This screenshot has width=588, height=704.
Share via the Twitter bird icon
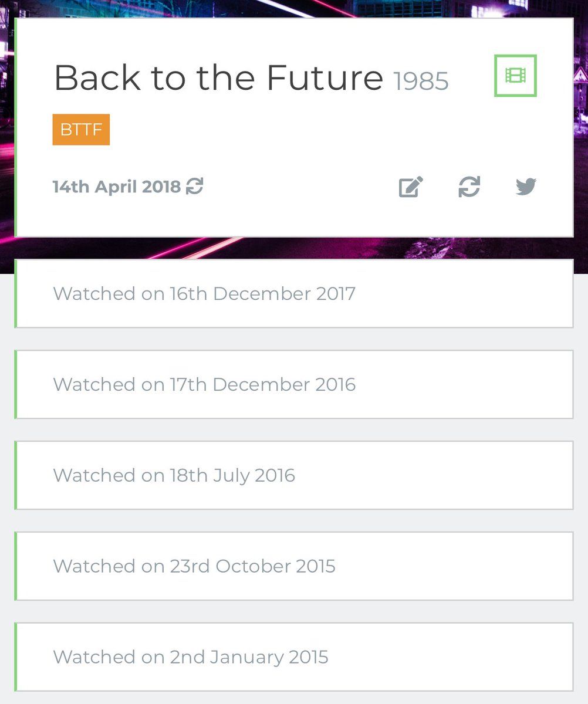coord(526,187)
